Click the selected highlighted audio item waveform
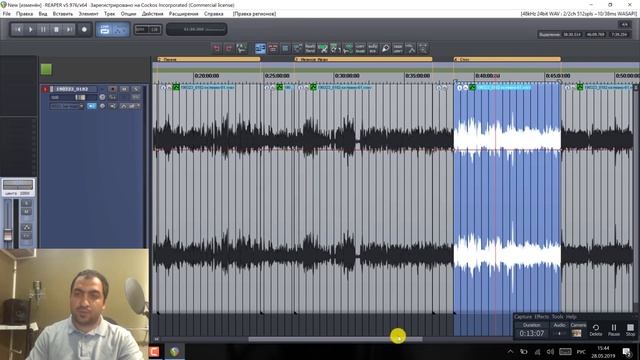This screenshot has width=640, height=360. [507, 198]
